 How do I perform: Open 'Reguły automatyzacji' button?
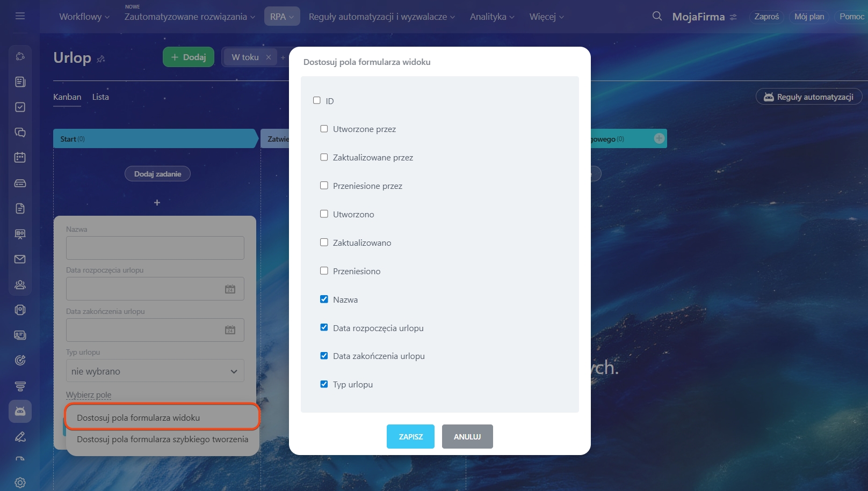[x=809, y=97]
